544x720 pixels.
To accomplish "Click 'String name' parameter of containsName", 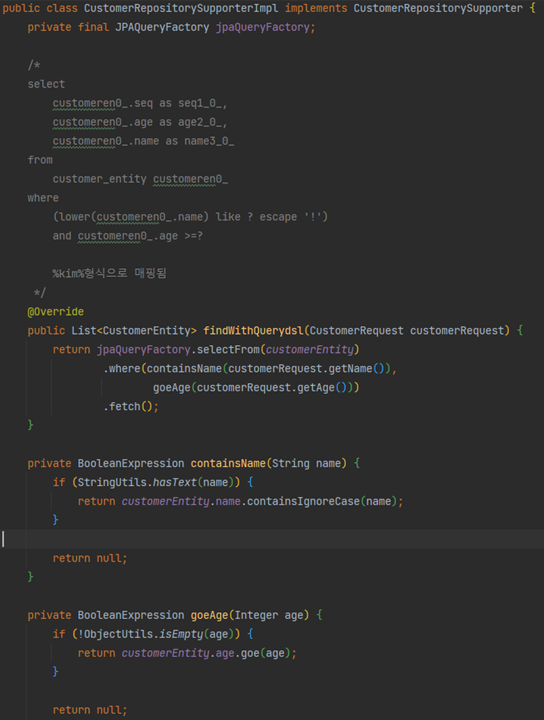I will coord(307,463).
